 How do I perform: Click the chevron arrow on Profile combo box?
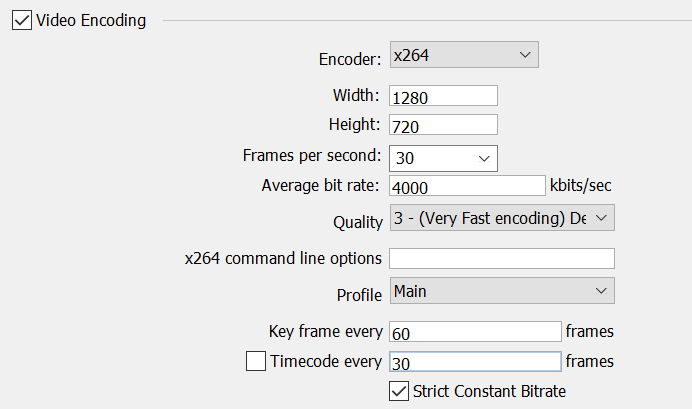601,291
